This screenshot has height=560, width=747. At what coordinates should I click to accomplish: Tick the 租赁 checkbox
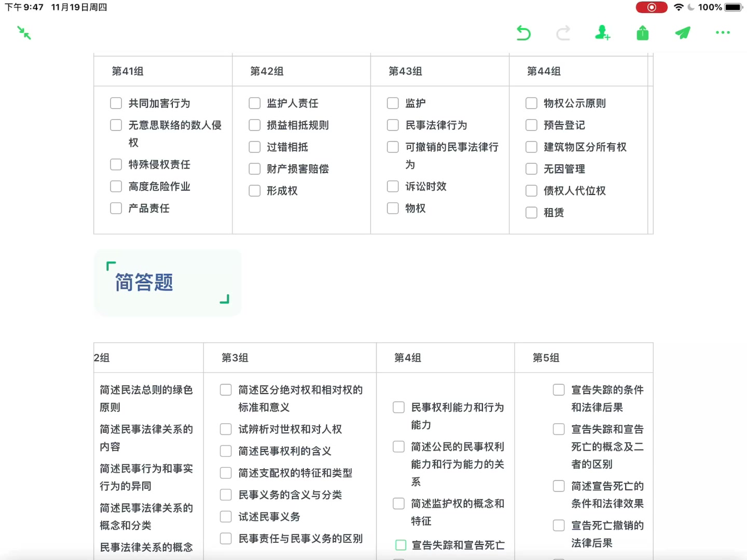(x=532, y=212)
